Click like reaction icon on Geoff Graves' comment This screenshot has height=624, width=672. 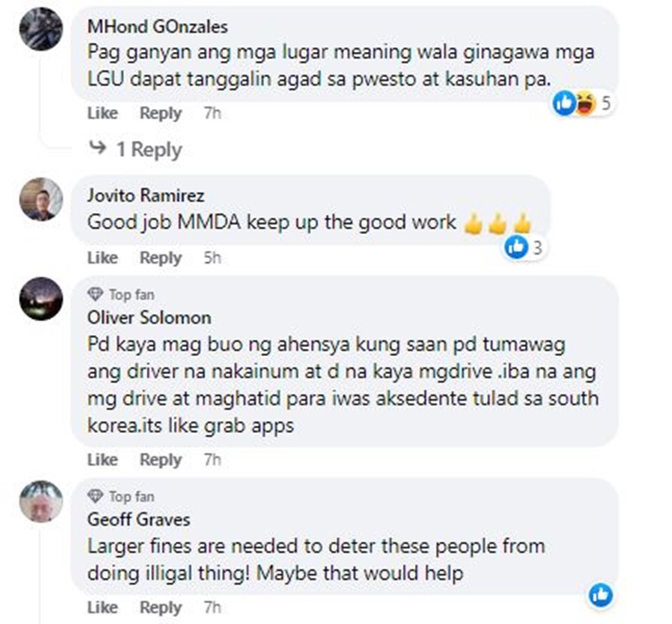click(x=601, y=595)
